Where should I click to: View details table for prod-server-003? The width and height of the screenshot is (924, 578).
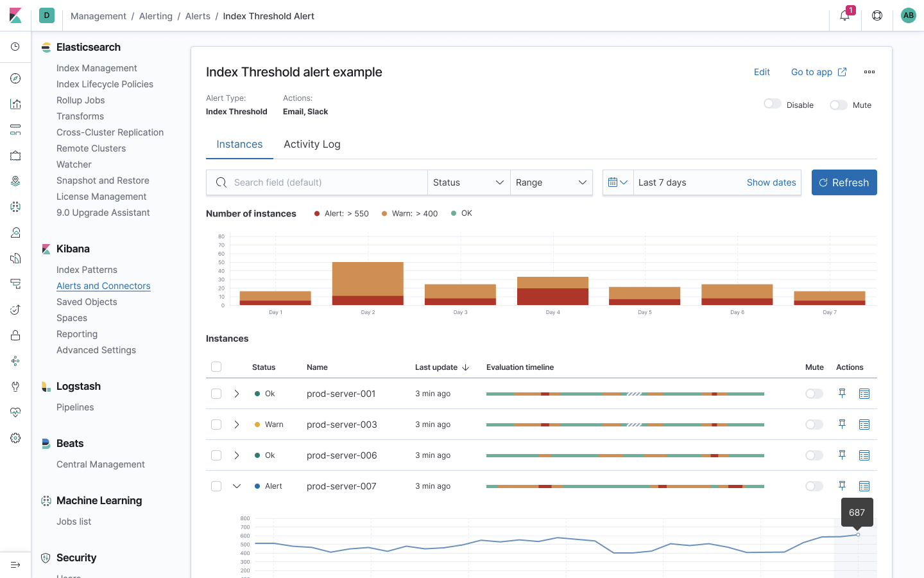click(864, 425)
